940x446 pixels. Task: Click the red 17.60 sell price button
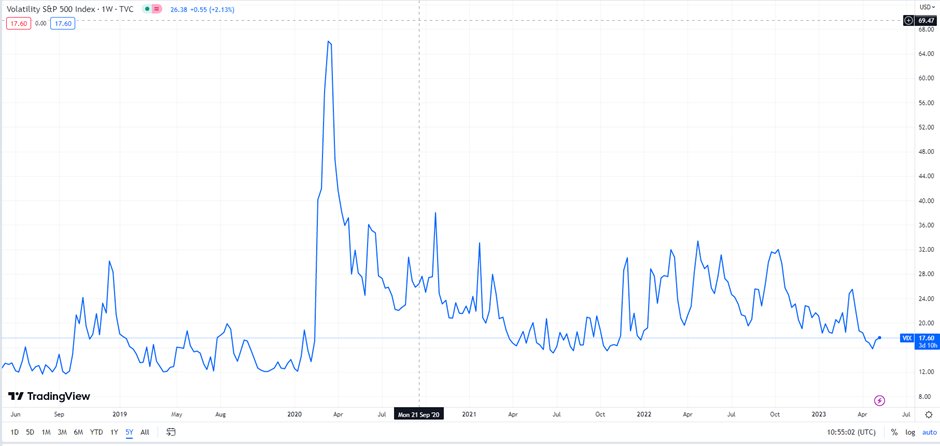pyautogui.click(x=18, y=23)
